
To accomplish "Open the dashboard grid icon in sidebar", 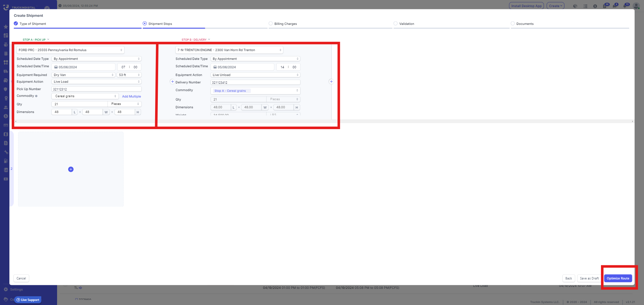I will pyautogui.click(x=6, y=35).
